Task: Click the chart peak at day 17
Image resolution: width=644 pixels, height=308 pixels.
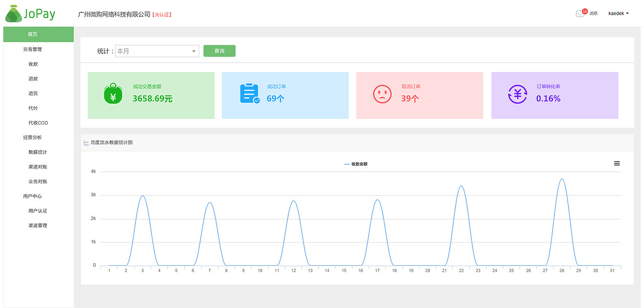Action: coord(377,200)
